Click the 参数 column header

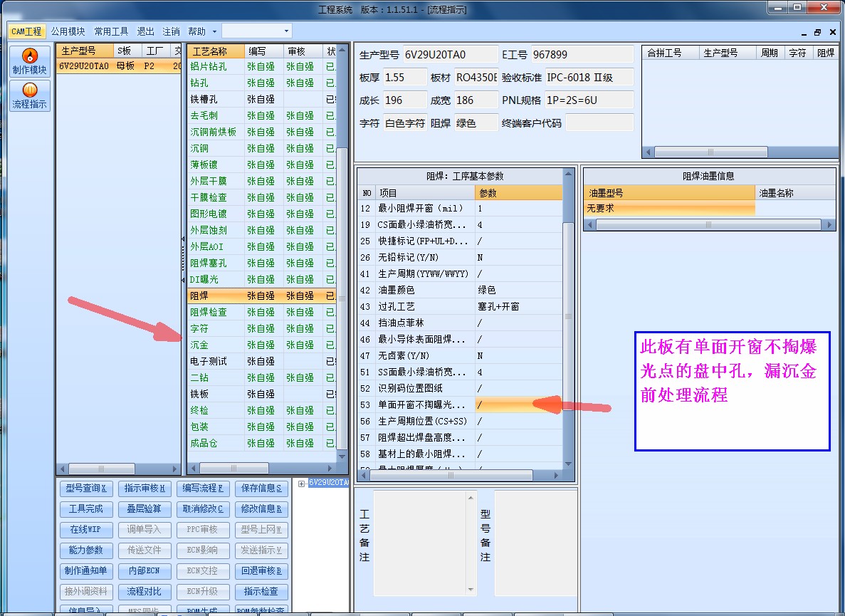click(x=518, y=193)
